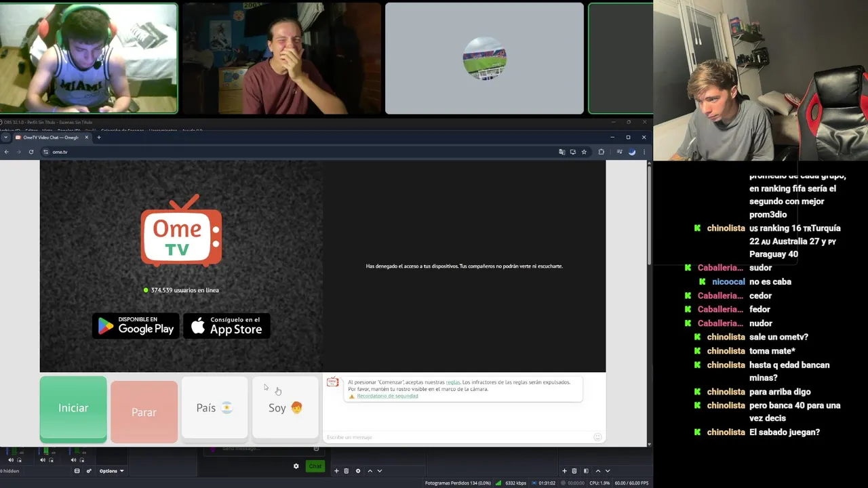Select the football stadium avatar video tile
868x488 pixels.
pyautogui.click(x=484, y=58)
